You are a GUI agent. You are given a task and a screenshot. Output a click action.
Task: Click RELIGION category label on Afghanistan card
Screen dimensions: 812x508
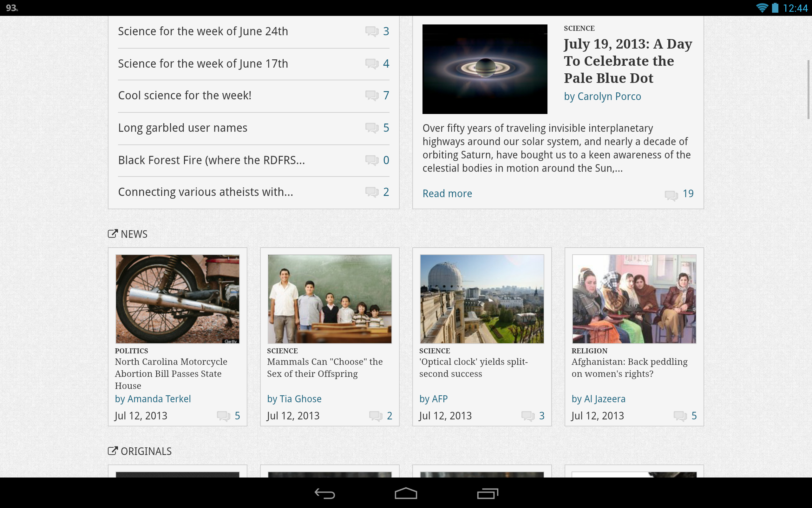[589, 351]
